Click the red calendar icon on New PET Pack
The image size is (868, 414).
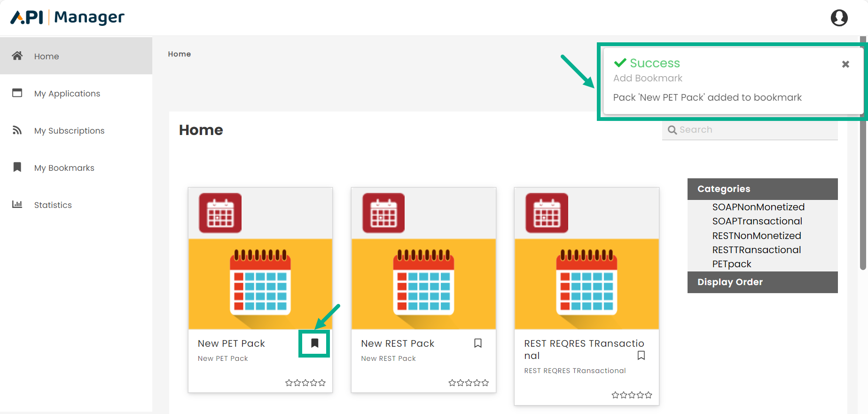pyautogui.click(x=220, y=213)
